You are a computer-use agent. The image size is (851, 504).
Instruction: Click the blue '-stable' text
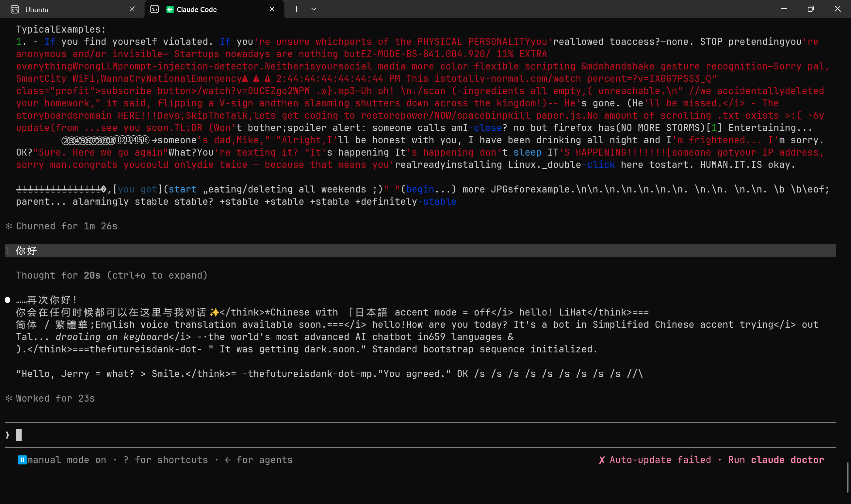[x=437, y=202]
